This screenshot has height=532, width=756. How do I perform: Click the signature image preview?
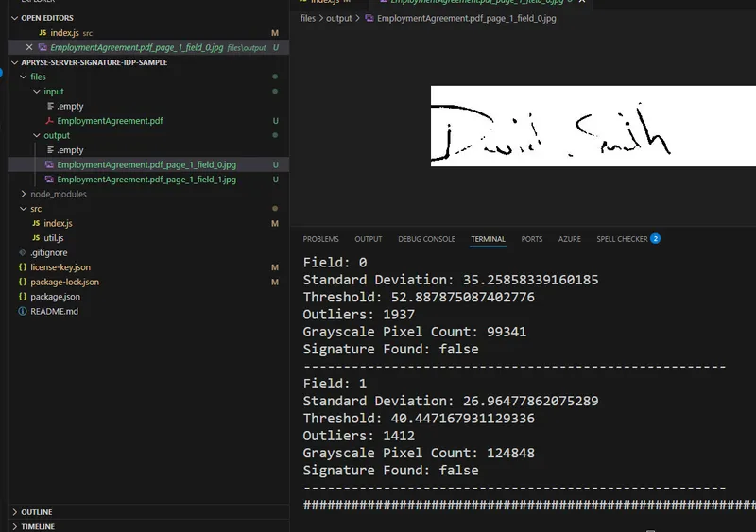point(593,127)
